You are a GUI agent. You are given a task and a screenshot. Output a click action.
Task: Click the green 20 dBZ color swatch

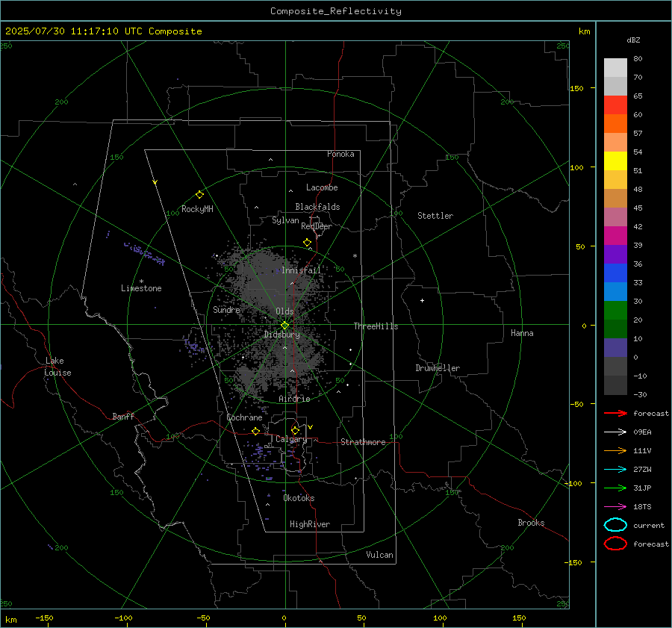pyautogui.click(x=615, y=311)
